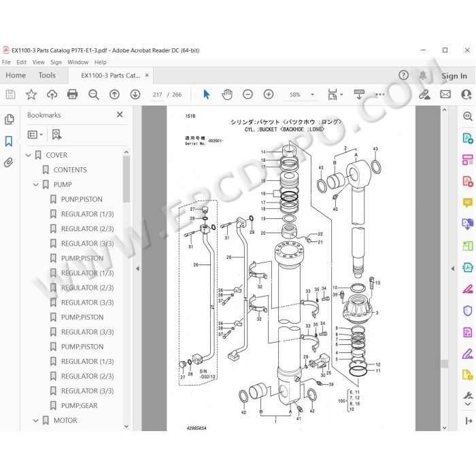
Task: Toggle the Bookmarks panel icon
Action: [9, 141]
